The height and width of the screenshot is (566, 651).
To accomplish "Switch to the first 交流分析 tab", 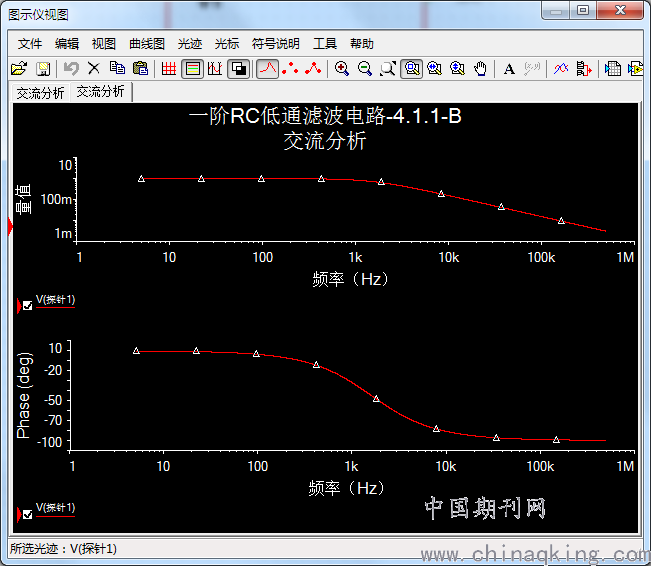I will [40, 92].
